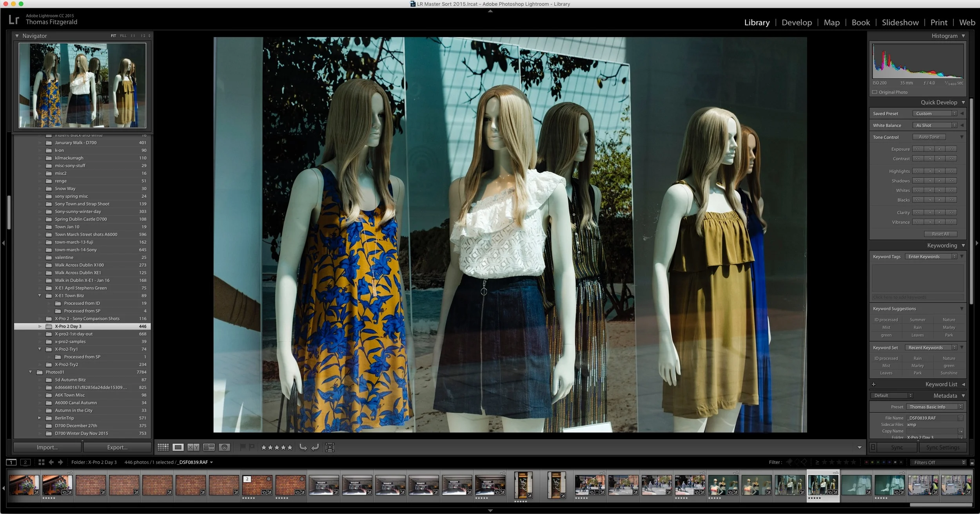The width and height of the screenshot is (980, 514).
Task: Select the Survey view icon
Action: (209, 447)
